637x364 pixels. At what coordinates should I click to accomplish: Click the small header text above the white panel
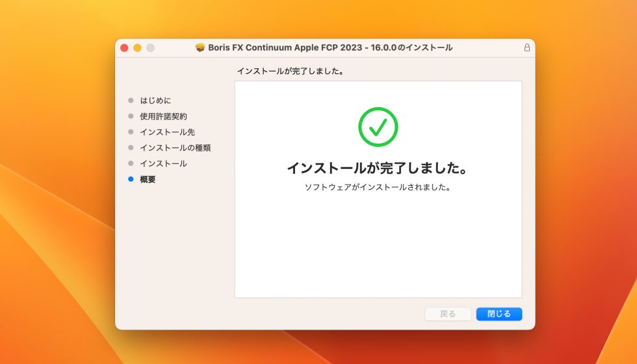point(291,71)
